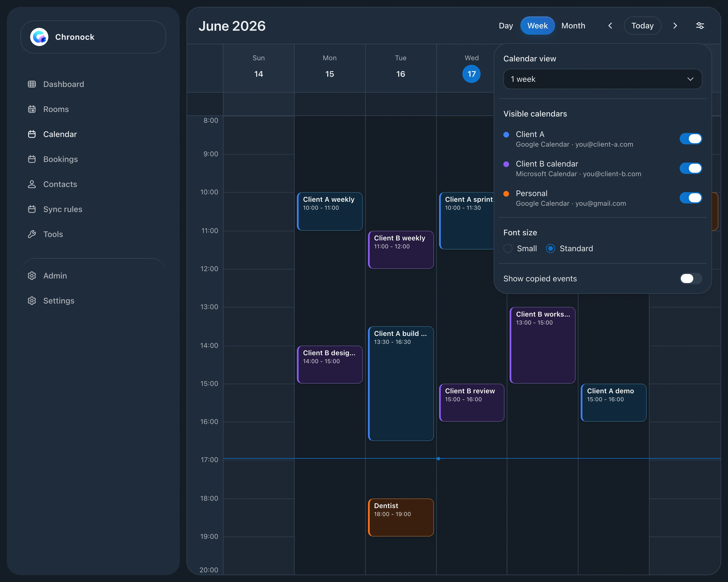Click the Tools wrench icon

32,234
